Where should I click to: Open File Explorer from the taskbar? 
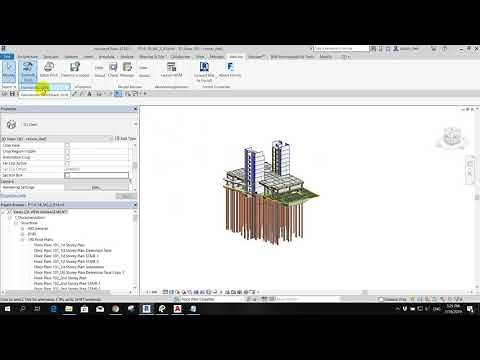pos(69,309)
